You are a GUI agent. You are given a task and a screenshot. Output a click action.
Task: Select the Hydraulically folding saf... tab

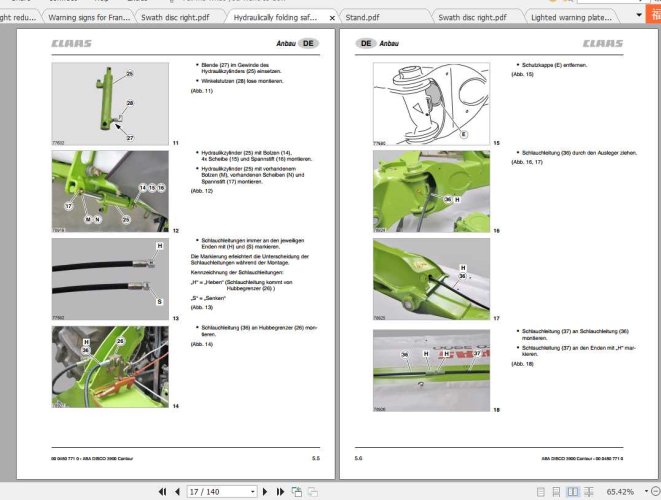coord(275,17)
